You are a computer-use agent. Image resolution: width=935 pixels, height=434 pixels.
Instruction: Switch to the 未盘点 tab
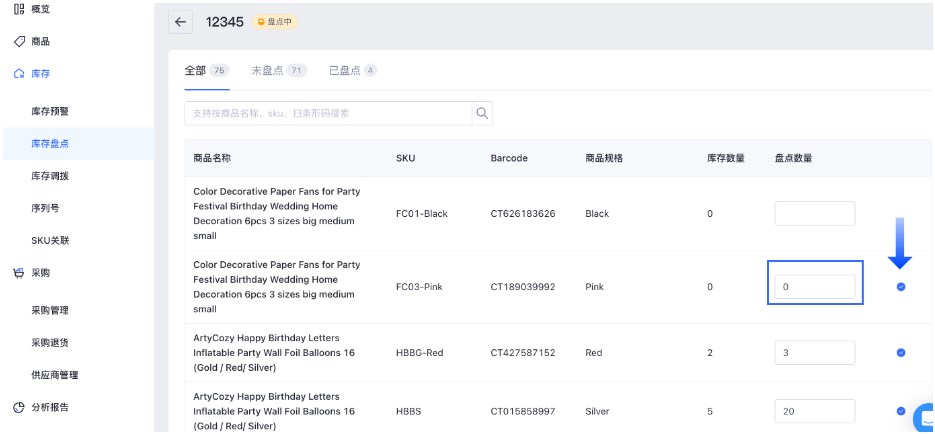tap(278, 71)
